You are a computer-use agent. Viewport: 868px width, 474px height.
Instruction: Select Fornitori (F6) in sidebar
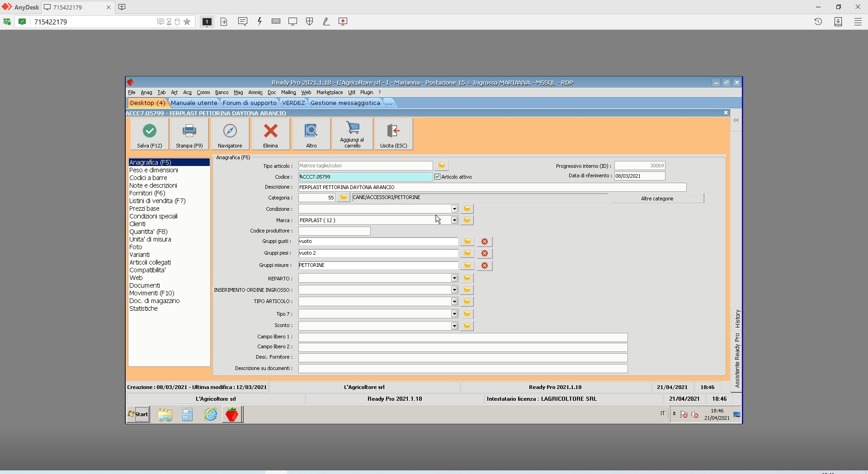pos(147,193)
